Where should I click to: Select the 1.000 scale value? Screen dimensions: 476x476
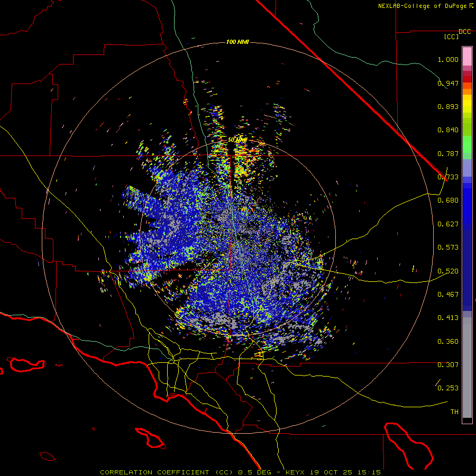click(448, 59)
